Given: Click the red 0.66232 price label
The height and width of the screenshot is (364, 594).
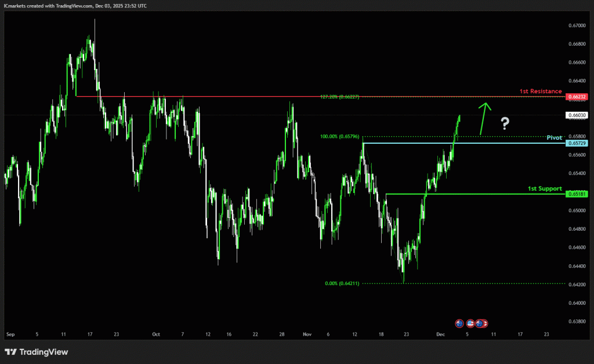Looking at the screenshot, I should pos(578,96).
